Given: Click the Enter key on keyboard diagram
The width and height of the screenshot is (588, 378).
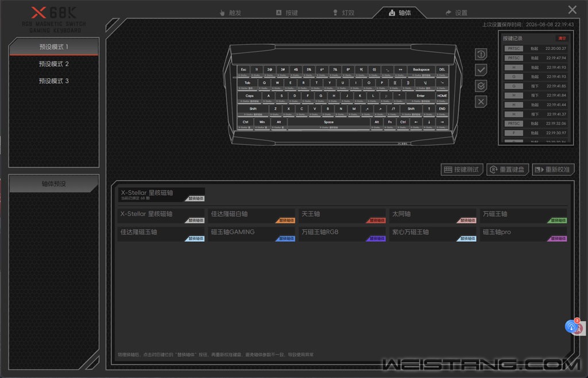Looking at the screenshot, I should click(x=420, y=97).
